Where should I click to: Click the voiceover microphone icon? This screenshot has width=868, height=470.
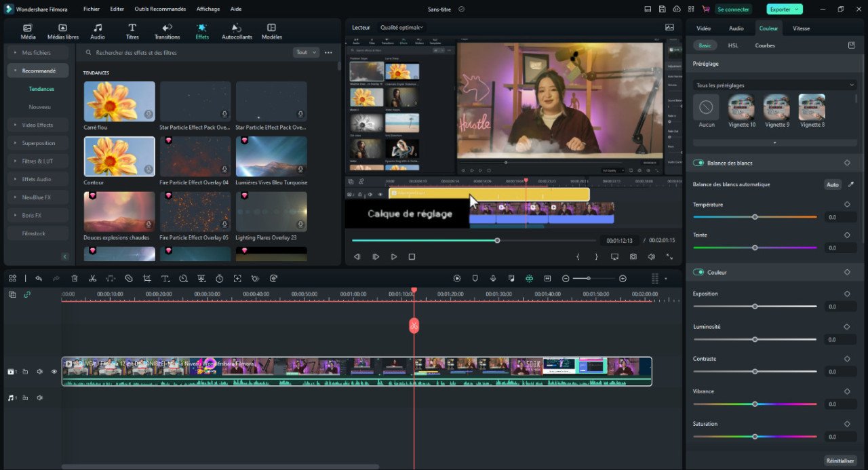[x=493, y=278]
